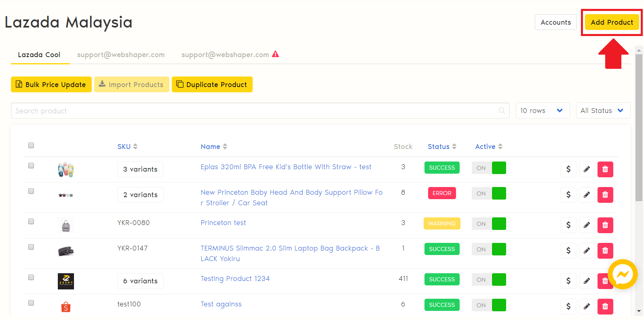Image resolution: width=644 pixels, height=321 pixels.
Task: Toggle Active switch for TERMINUS Slimmac backpack
Action: click(x=489, y=249)
